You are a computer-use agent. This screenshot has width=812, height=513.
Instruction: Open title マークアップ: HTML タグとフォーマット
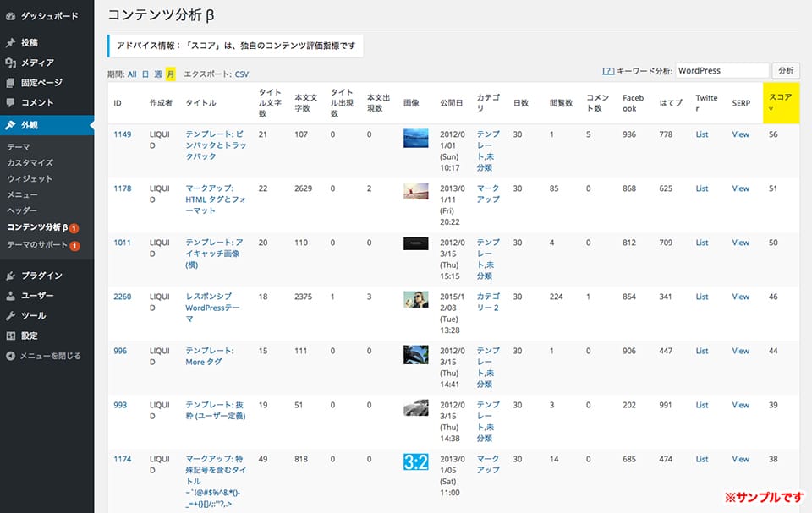click(216, 199)
